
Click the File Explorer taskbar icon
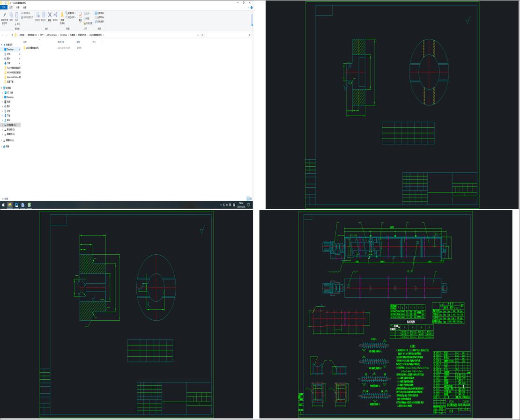point(10,205)
